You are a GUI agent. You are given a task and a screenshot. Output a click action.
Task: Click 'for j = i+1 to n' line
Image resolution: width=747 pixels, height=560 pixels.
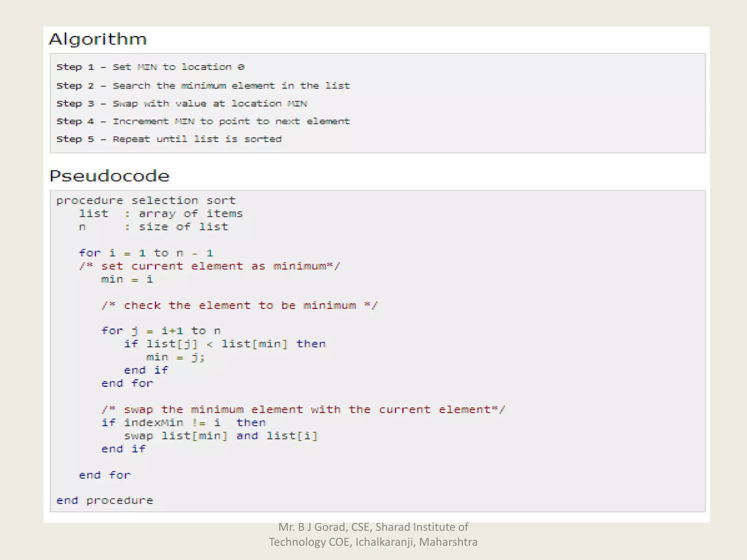(160, 331)
